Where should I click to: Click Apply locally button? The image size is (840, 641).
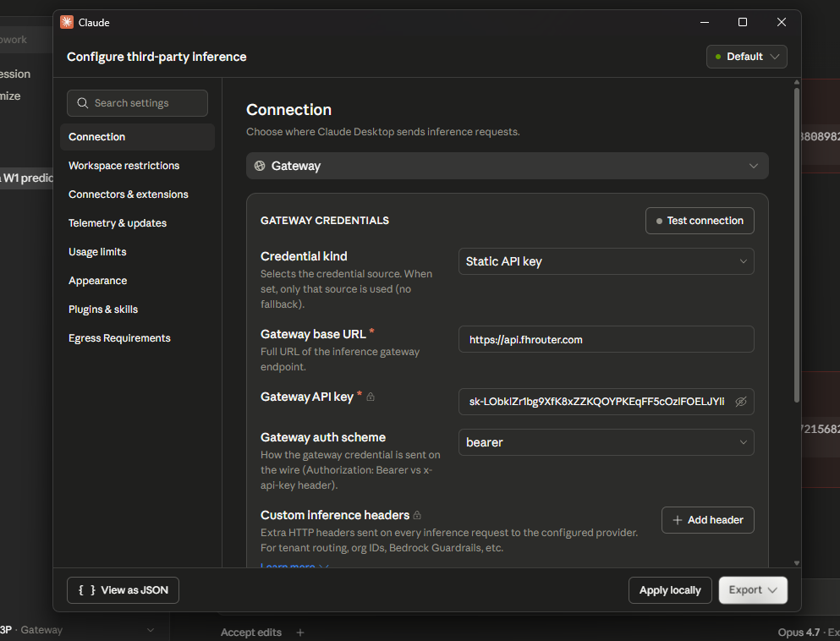pos(670,590)
